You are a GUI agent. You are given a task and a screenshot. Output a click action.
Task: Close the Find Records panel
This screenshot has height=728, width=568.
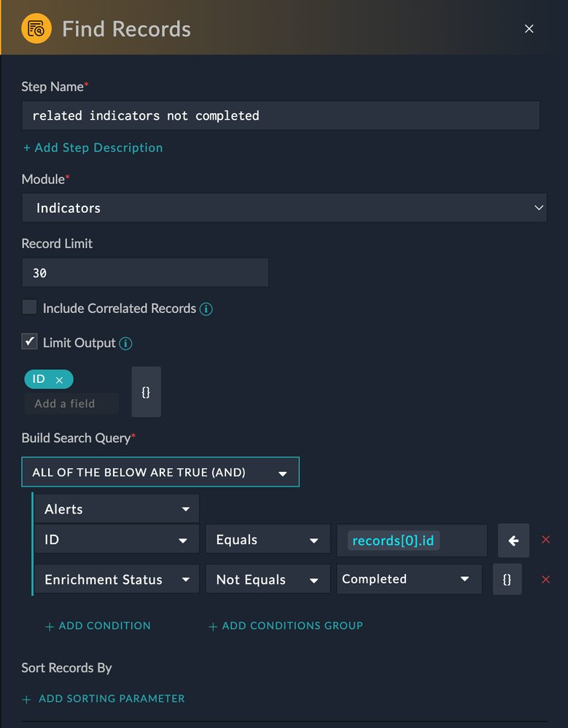tap(529, 29)
